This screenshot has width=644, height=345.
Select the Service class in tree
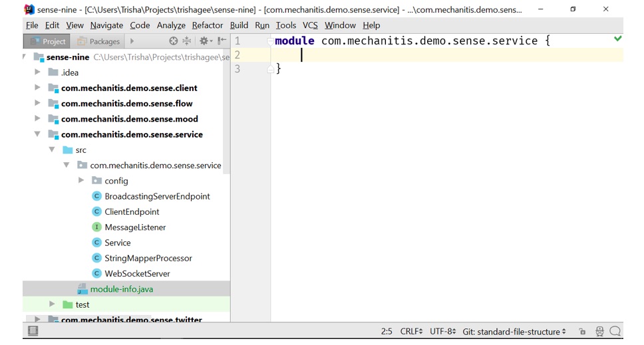(118, 243)
